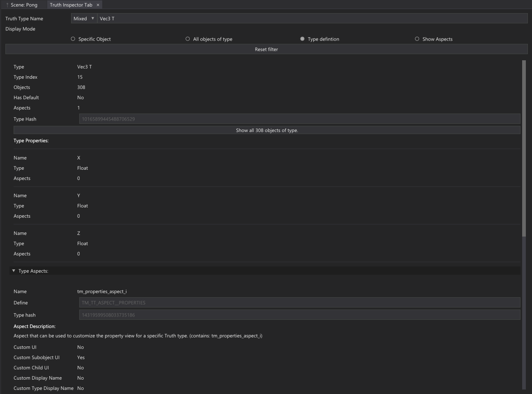The image size is (532, 394).
Task: Click the Reset filter button
Action: (x=266, y=49)
